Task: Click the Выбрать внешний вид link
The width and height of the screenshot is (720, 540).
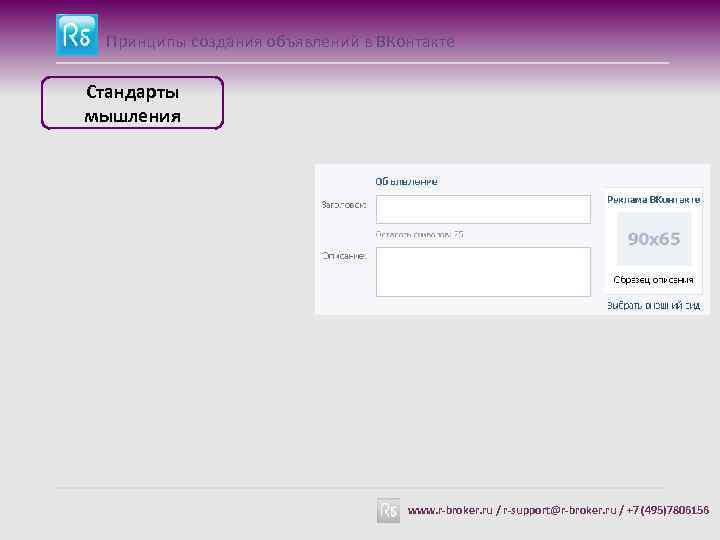Action: (x=653, y=305)
